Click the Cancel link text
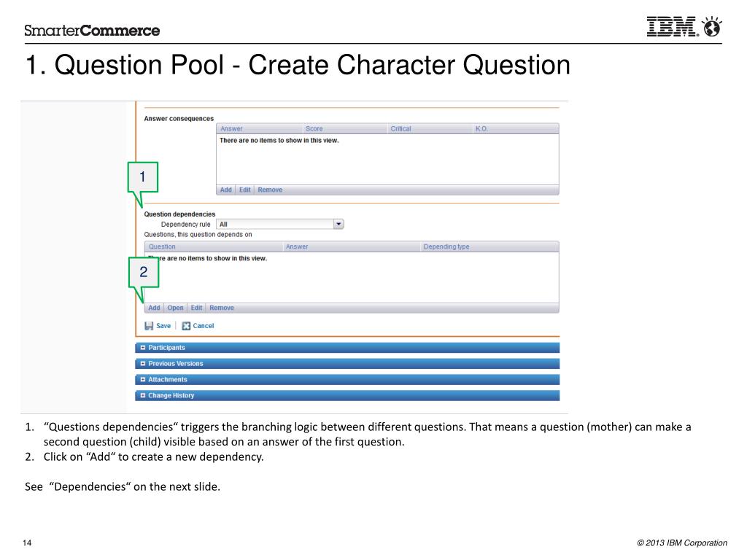Image resolution: width=747 pixels, height=560 pixels. click(x=204, y=326)
